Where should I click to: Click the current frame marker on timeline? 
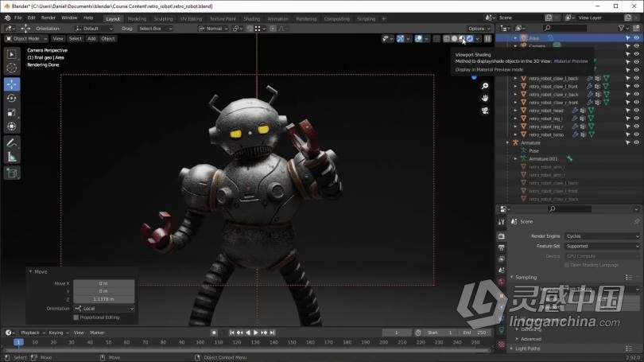tap(18, 342)
